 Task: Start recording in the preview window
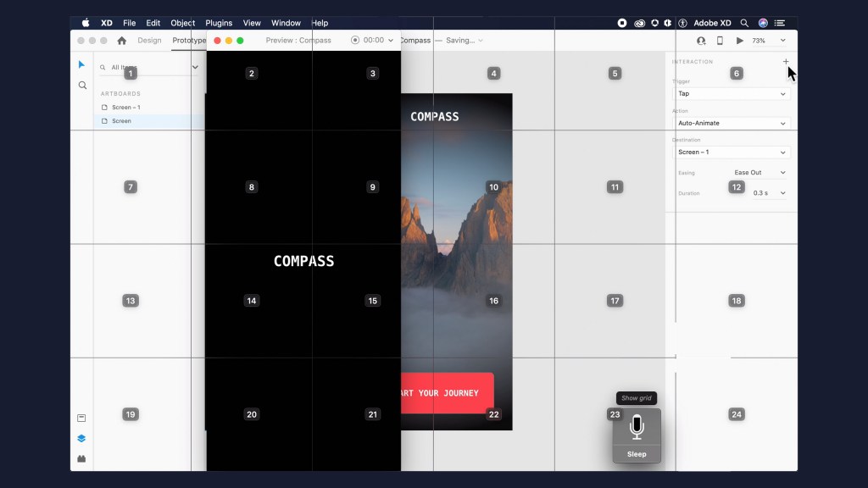(355, 40)
